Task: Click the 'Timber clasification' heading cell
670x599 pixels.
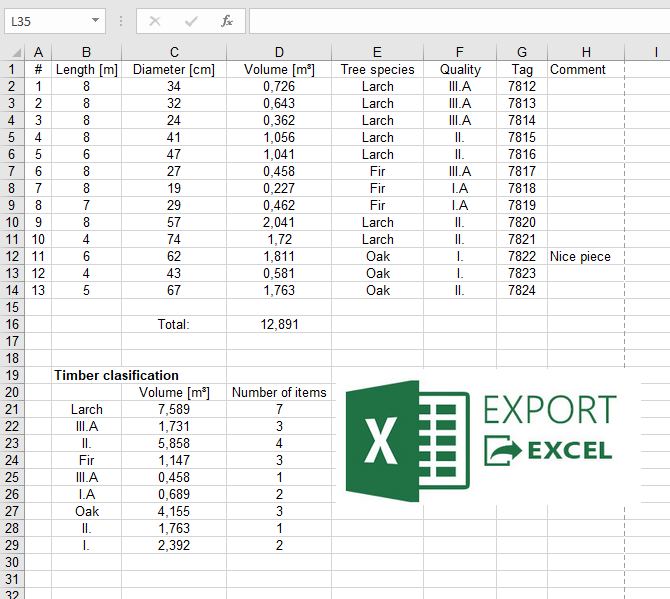Action: [116, 375]
